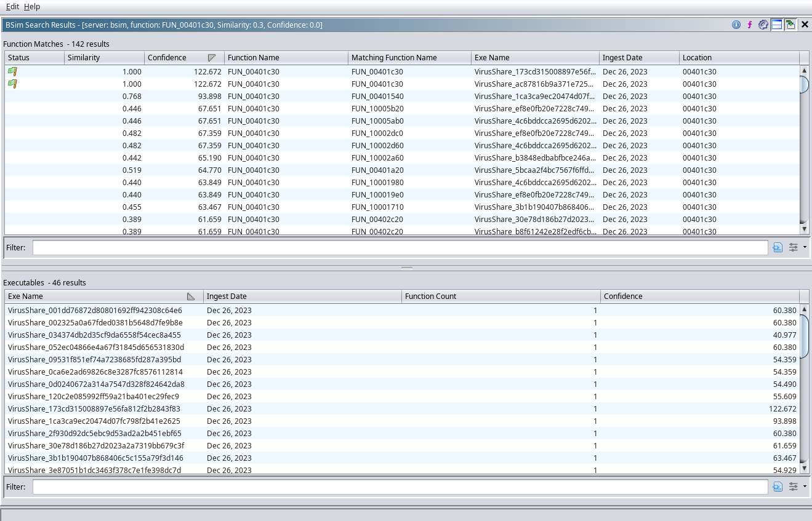Select the match from VirusShare_ac87816b9a371e725...

tap(535, 84)
